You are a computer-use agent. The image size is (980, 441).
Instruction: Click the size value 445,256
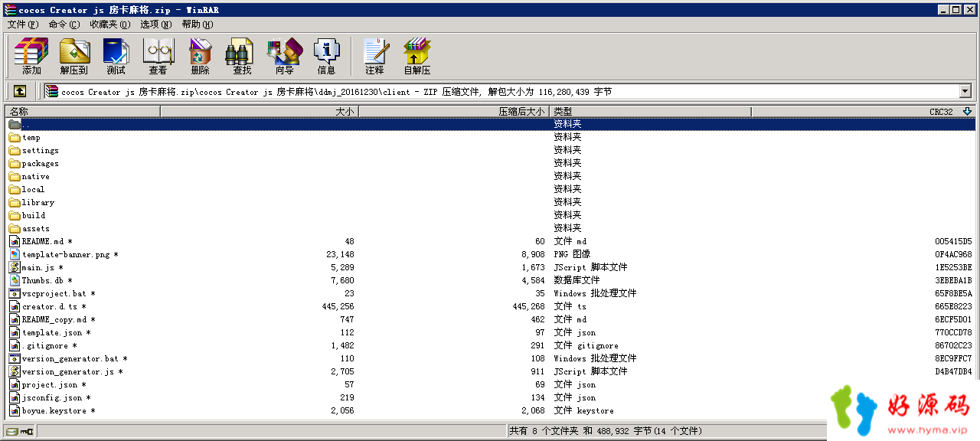338,306
